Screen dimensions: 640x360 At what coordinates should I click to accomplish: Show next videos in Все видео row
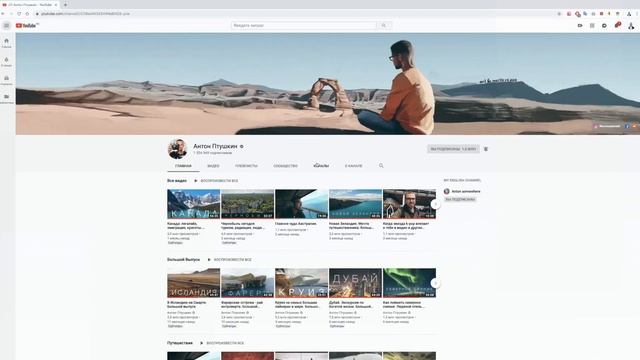[436, 204]
